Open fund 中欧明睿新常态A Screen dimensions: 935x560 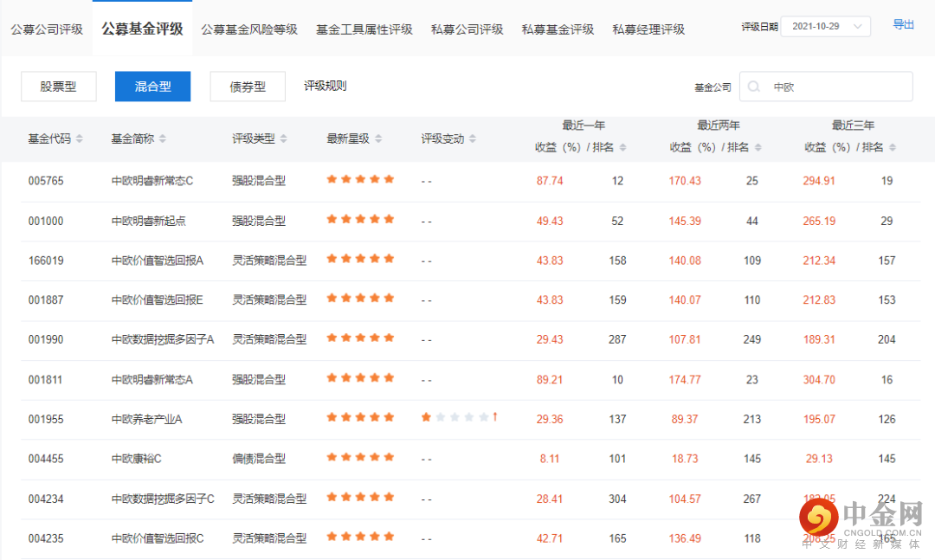(x=152, y=380)
